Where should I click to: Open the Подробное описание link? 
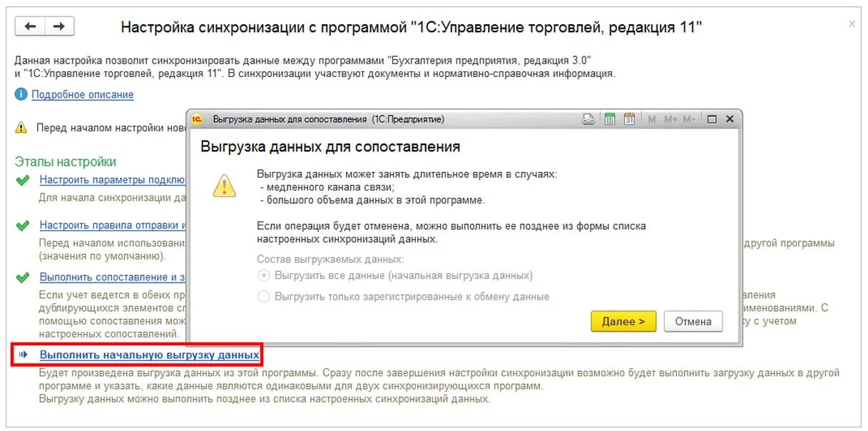pyautogui.click(x=83, y=94)
